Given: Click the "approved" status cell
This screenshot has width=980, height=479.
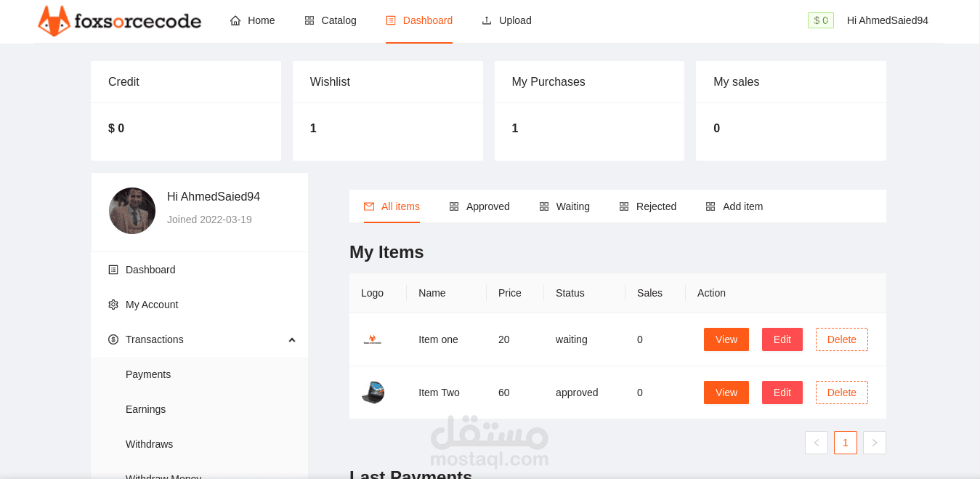Looking at the screenshot, I should point(577,393).
